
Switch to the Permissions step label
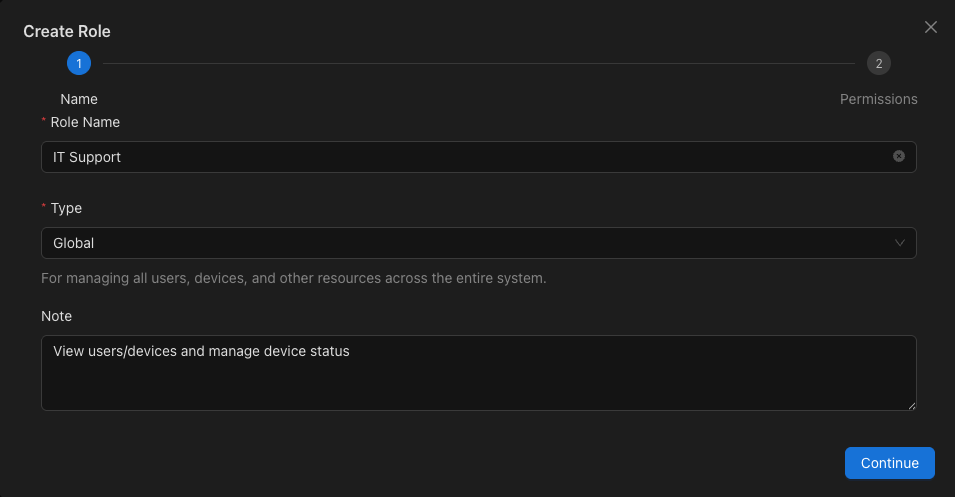878,99
